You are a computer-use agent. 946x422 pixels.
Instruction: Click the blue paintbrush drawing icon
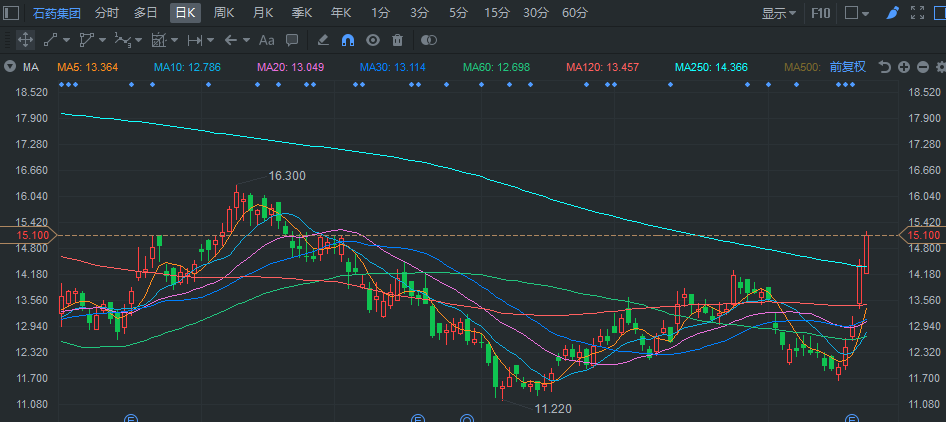[893, 13]
